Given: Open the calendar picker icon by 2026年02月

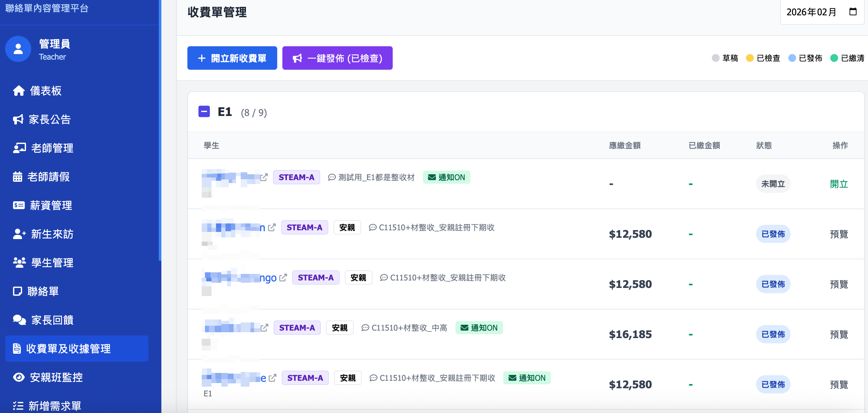Looking at the screenshot, I should point(852,12).
